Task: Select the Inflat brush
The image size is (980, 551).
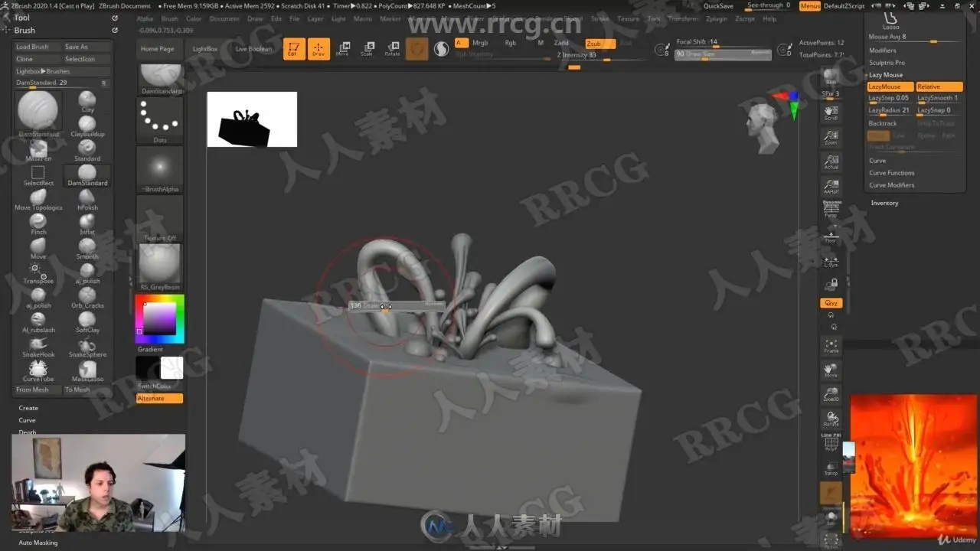Action: pyautogui.click(x=87, y=223)
